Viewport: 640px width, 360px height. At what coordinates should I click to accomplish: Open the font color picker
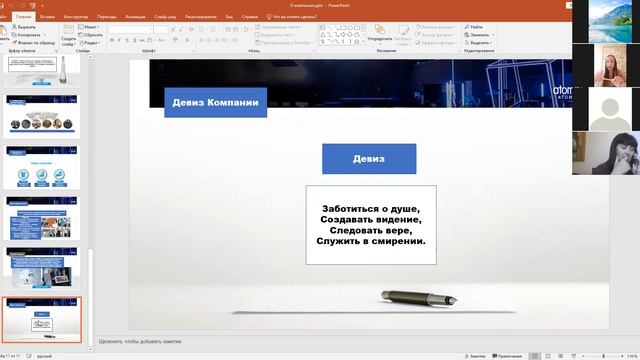tap(188, 40)
